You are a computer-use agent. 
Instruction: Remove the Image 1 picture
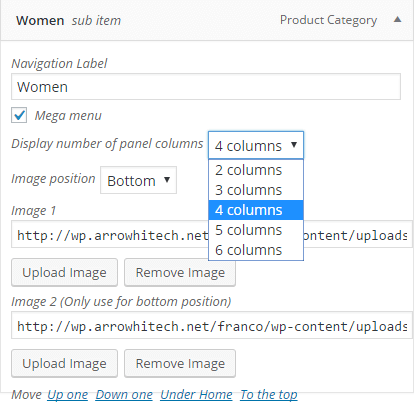(x=180, y=272)
